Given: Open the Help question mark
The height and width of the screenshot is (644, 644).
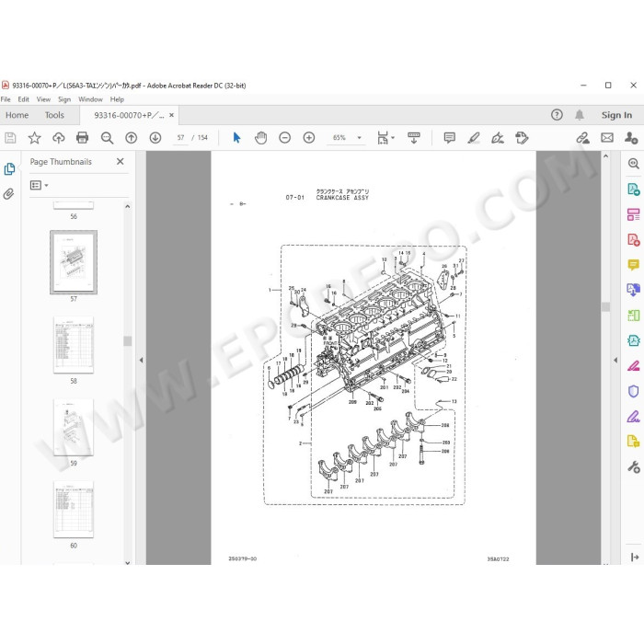Looking at the screenshot, I should click(x=557, y=115).
